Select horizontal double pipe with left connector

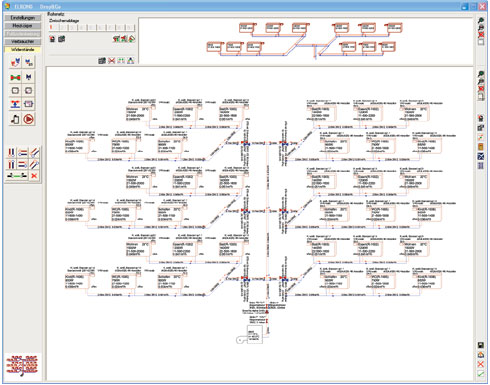point(23,153)
